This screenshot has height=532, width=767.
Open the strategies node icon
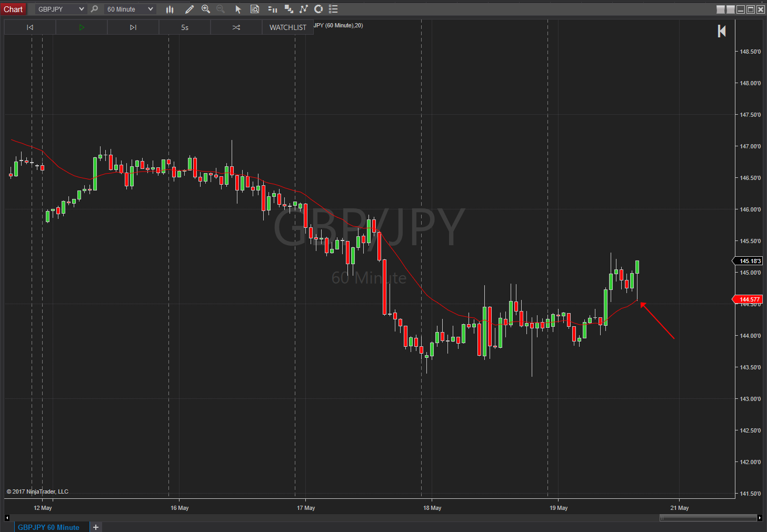point(304,9)
